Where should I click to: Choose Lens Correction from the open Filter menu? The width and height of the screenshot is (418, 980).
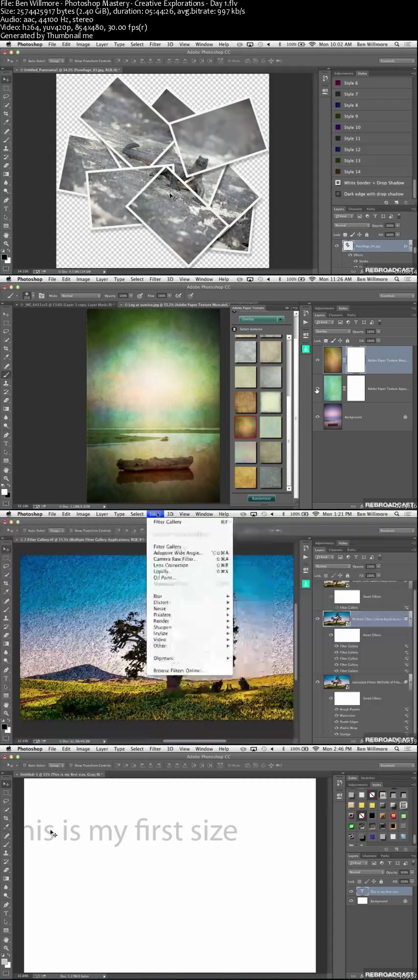[x=191, y=565]
